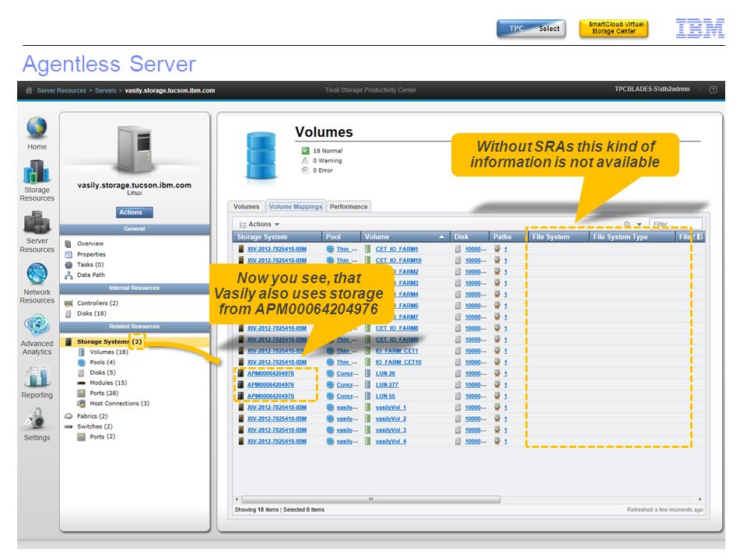Open Reporting in sidebar

point(37,382)
